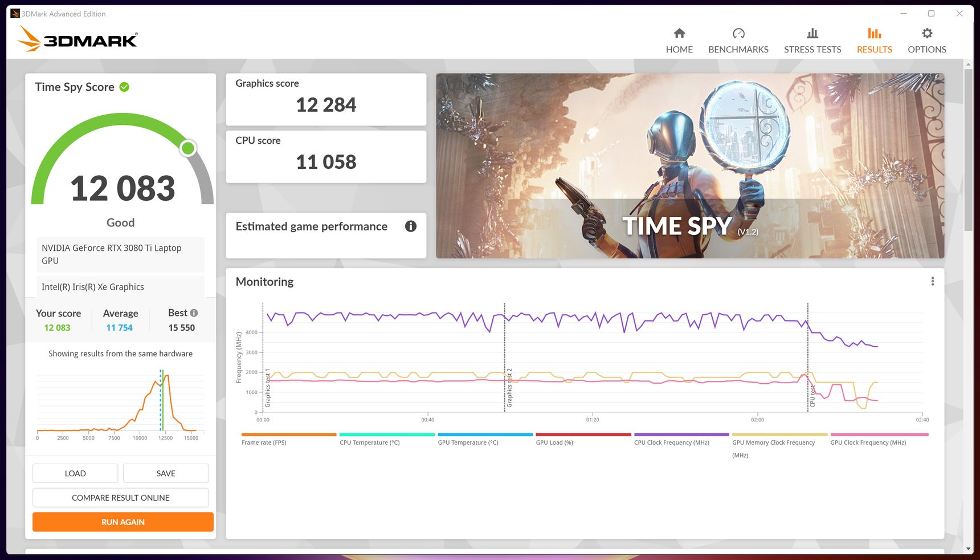Click the Best score 15 550

(x=182, y=328)
